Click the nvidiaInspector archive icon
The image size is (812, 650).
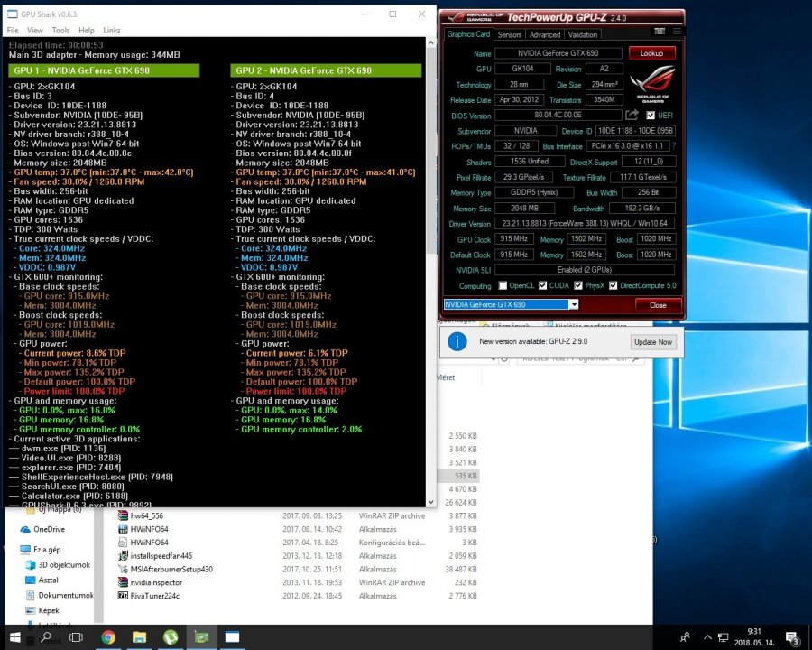pos(123,582)
